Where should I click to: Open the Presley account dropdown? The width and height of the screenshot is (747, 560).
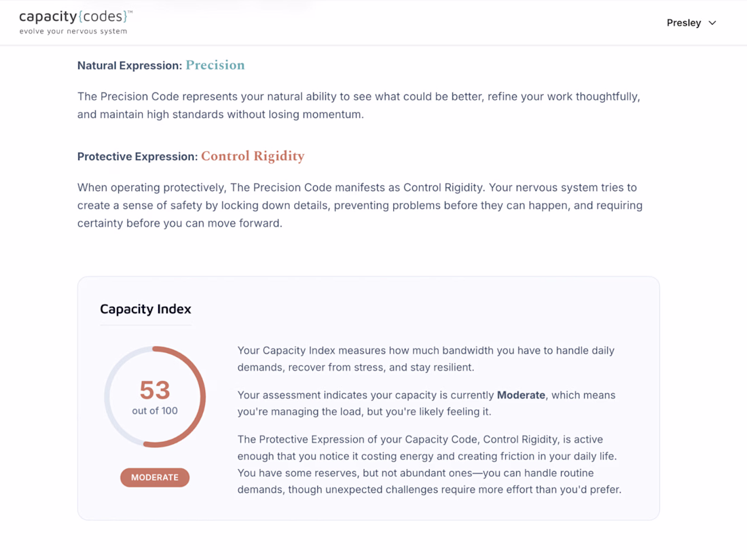[x=691, y=23]
